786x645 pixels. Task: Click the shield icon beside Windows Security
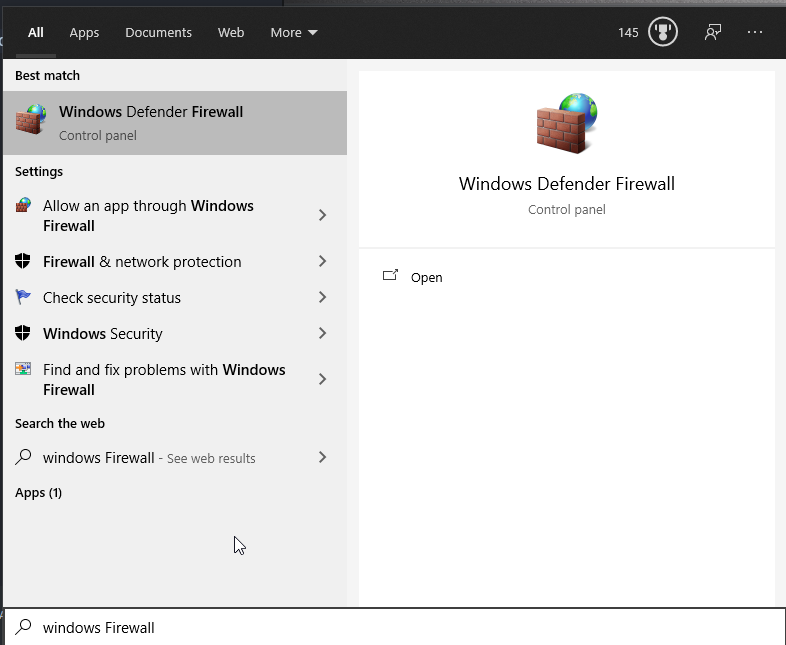[23, 334]
